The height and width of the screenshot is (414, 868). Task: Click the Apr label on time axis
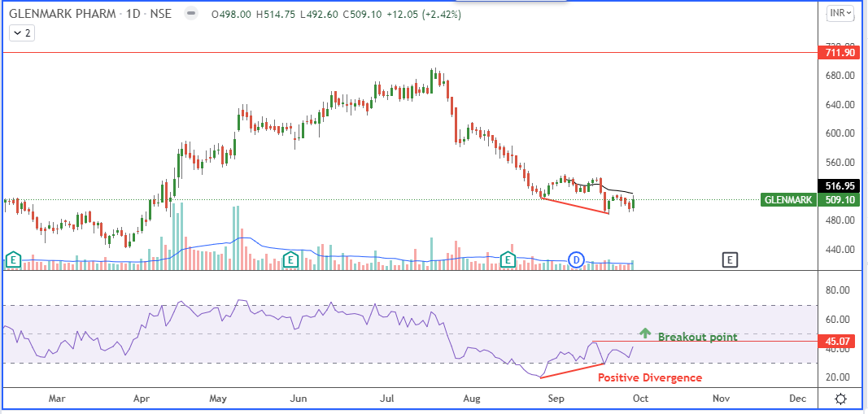click(x=142, y=398)
